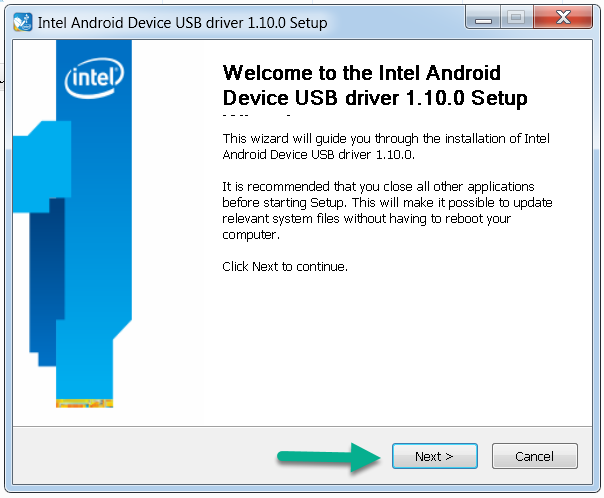
Task: Click the green arrow pointing at Next
Action: pos(329,457)
